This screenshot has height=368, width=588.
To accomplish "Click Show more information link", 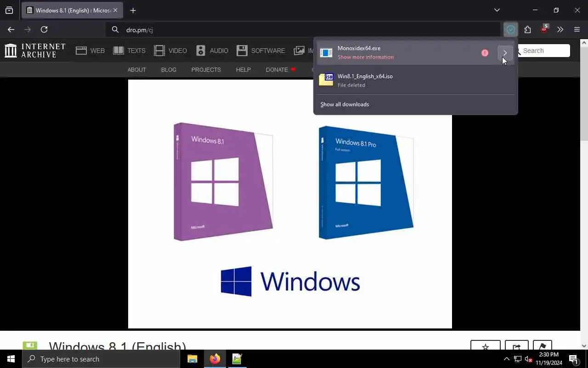I will pyautogui.click(x=366, y=57).
